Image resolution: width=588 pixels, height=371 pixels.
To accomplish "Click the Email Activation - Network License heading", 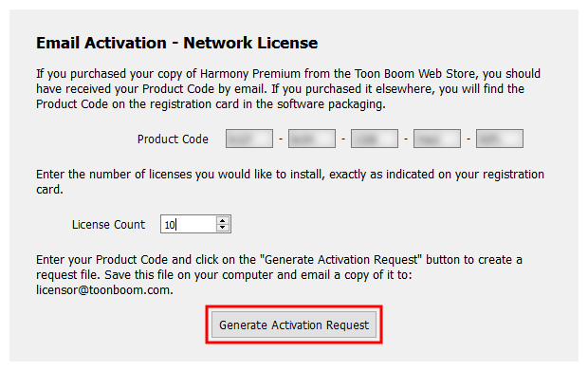I will (x=177, y=43).
